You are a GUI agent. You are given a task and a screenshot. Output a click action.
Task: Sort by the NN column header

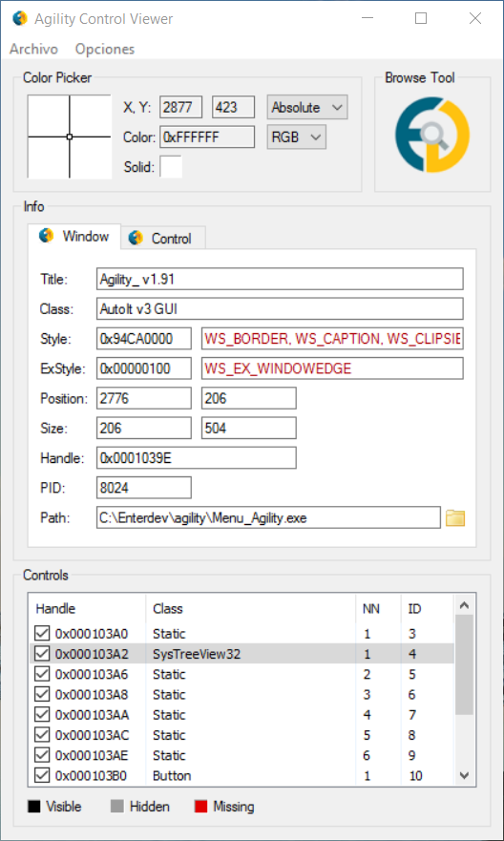(x=377, y=609)
